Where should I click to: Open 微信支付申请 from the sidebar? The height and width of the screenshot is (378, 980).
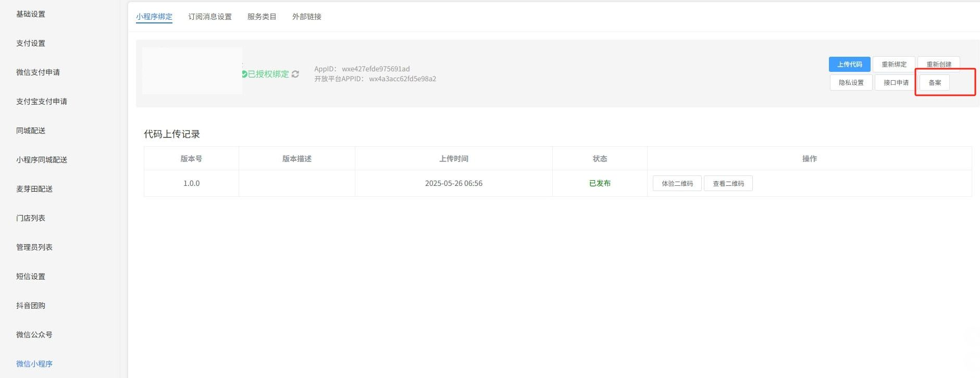click(38, 72)
